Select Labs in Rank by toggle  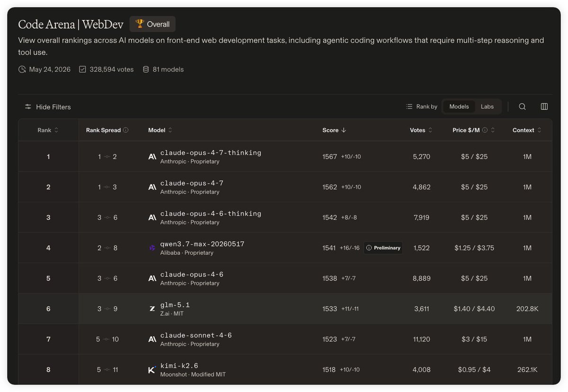pyautogui.click(x=487, y=107)
